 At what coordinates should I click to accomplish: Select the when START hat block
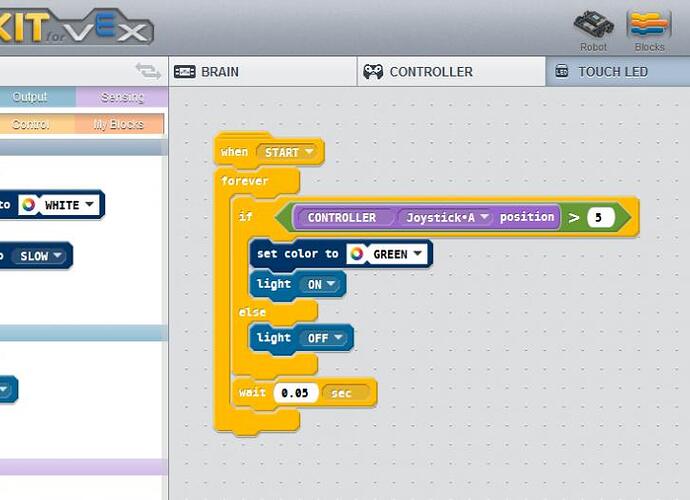[269, 151]
